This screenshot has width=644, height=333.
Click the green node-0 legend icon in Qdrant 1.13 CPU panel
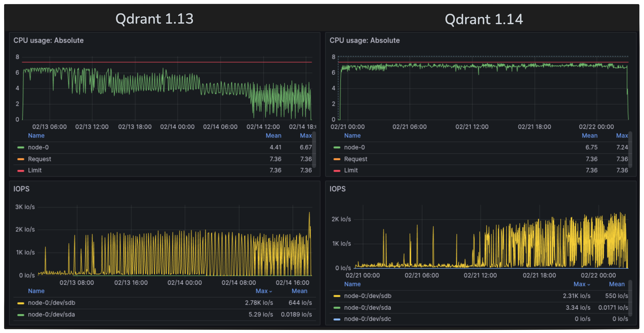tap(21, 147)
